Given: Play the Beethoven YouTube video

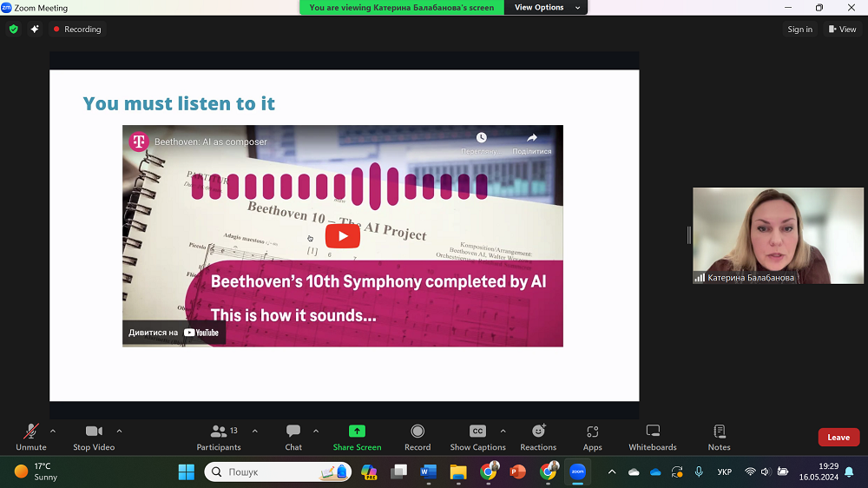Looking at the screenshot, I should coord(343,236).
